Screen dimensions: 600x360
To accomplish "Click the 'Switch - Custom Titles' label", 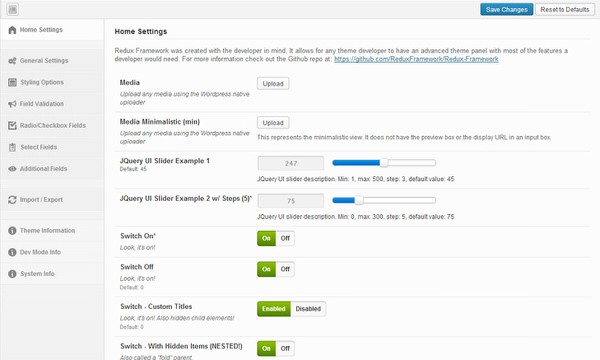I will 156,306.
